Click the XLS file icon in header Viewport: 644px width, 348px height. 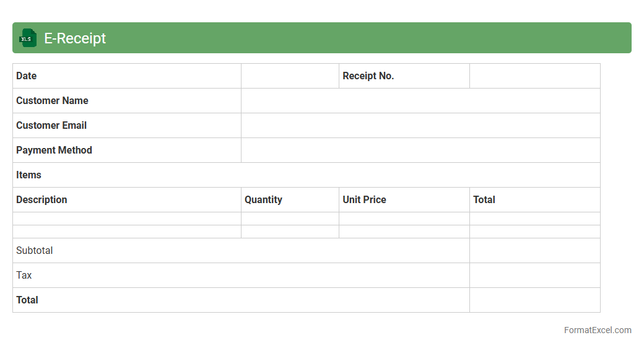(28, 38)
